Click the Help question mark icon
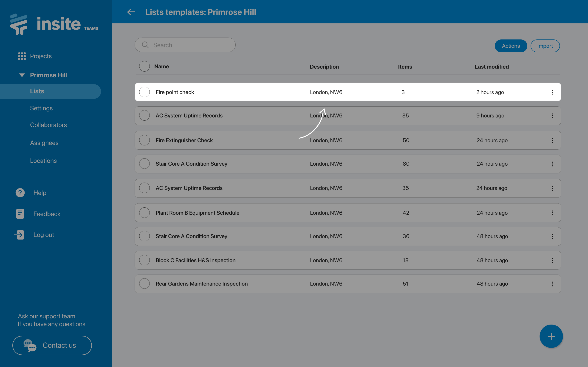Viewport: 588px width, 367px height. [20, 193]
